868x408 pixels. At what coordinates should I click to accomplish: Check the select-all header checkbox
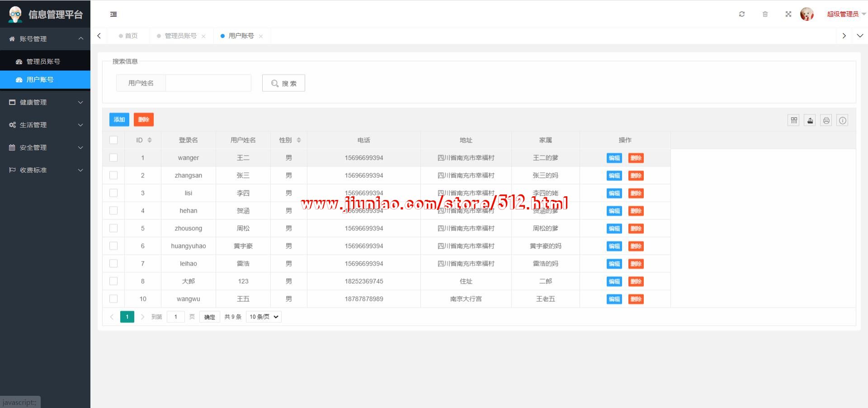click(x=113, y=140)
